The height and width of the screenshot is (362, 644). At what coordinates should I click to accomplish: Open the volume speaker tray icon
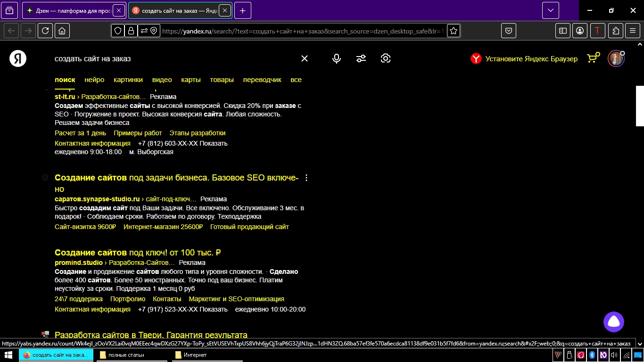[x=615, y=355]
